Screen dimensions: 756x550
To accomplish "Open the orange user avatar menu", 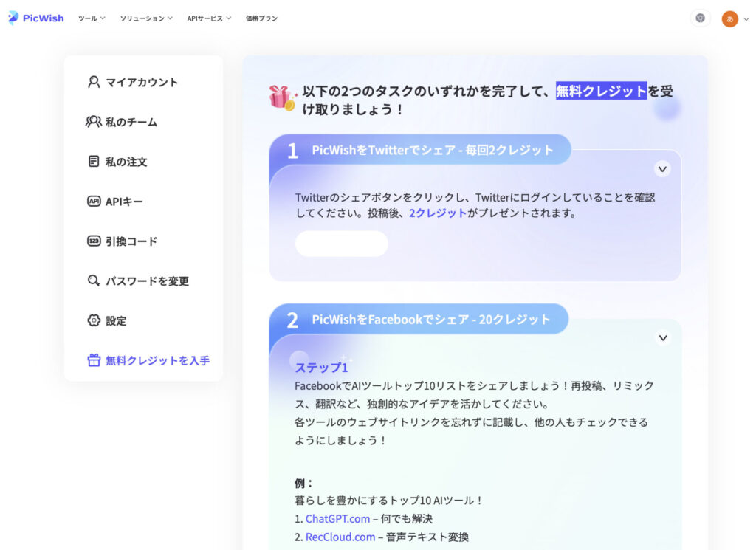I will [729, 18].
